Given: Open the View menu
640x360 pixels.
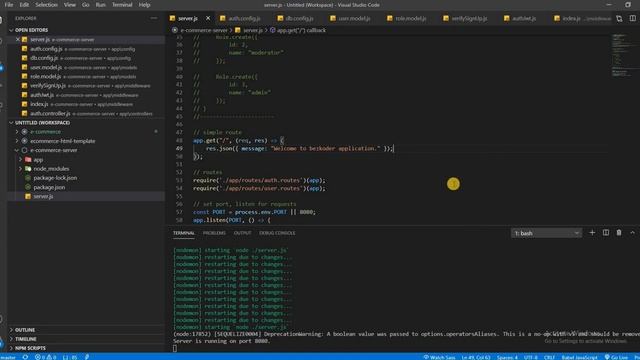Looking at the screenshot, I should pyautogui.click(x=69, y=5).
